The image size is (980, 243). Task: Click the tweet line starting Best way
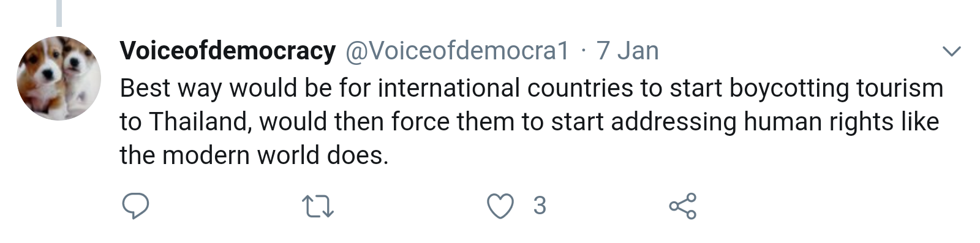click(x=531, y=89)
